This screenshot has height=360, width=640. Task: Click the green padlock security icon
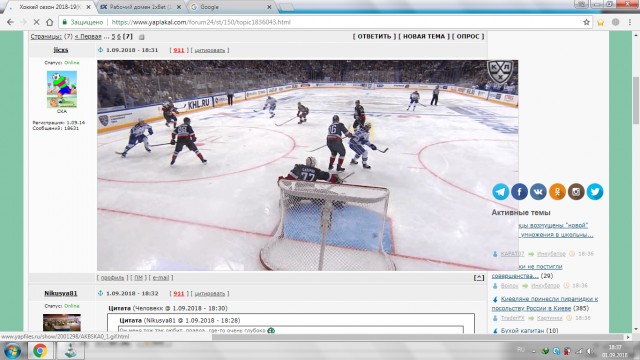[64, 22]
